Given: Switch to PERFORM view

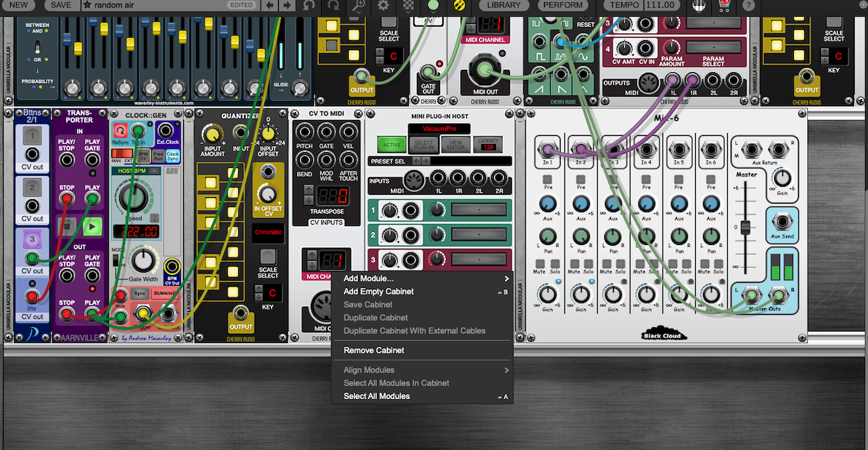Looking at the screenshot, I should [x=563, y=5].
